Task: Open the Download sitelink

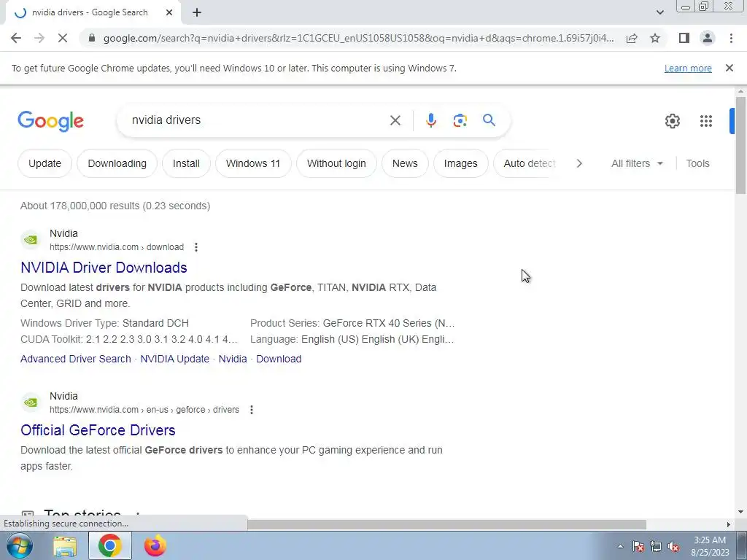Action: click(279, 359)
